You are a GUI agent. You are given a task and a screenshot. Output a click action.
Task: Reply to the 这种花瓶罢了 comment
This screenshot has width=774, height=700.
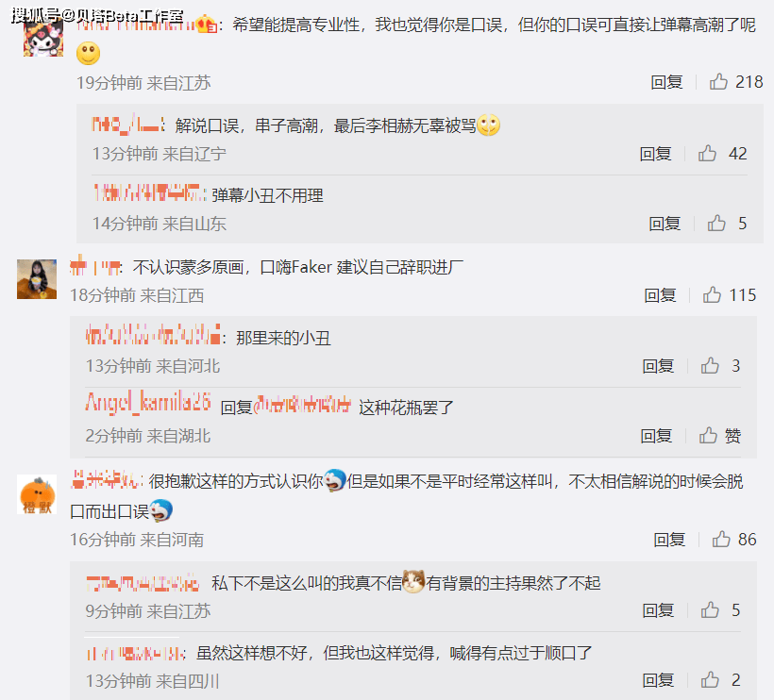click(x=656, y=436)
